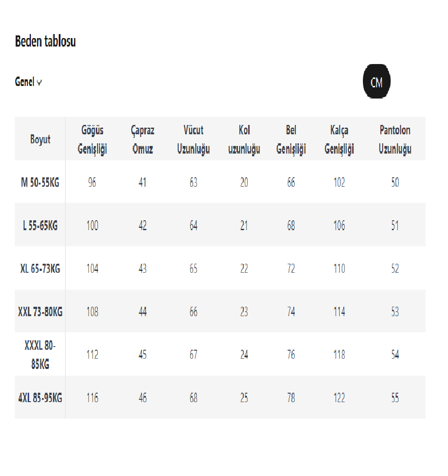448x476 pixels.
Task: Click the XL 65-73KG size row label
Action: 40,269
